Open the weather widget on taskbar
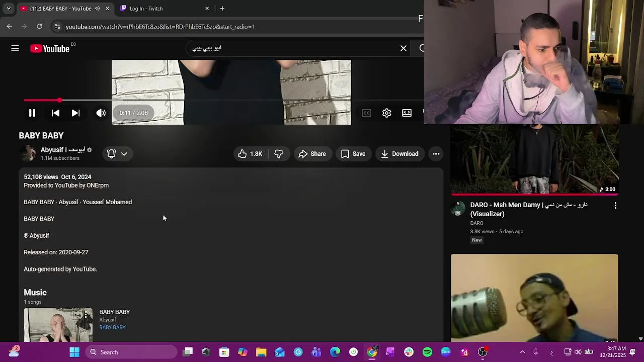This screenshot has width=644, height=362. (14, 351)
